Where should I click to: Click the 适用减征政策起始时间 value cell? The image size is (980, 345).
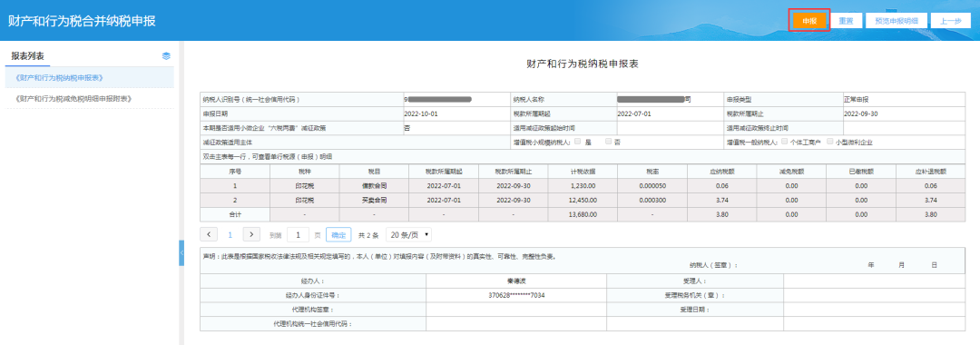670,127
